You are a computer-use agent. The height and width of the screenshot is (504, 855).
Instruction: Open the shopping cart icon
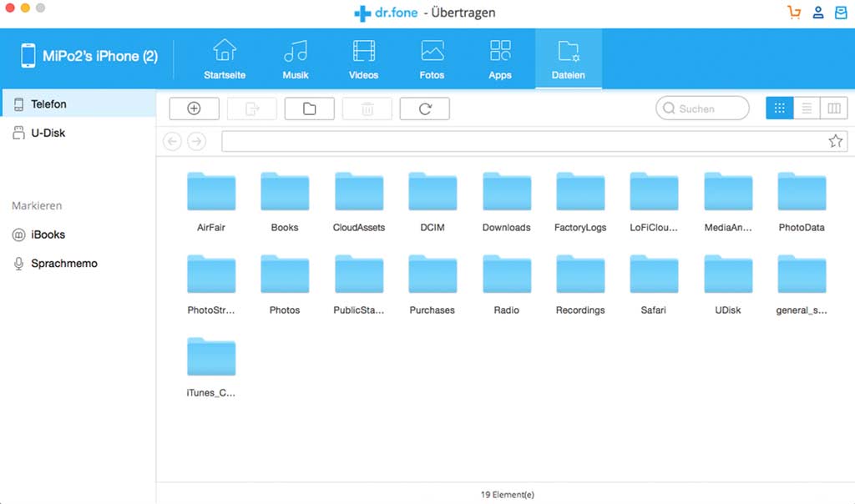point(793,12)
